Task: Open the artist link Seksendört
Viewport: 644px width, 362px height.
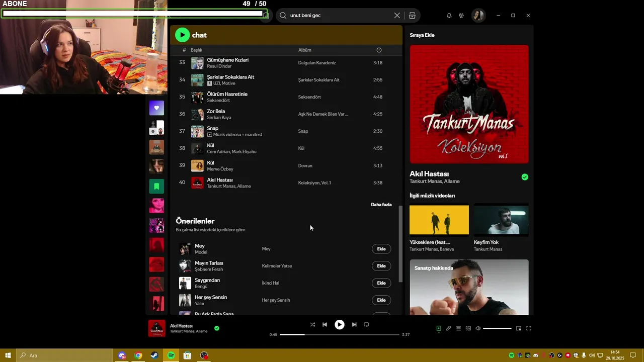Action: click(219, 101)
